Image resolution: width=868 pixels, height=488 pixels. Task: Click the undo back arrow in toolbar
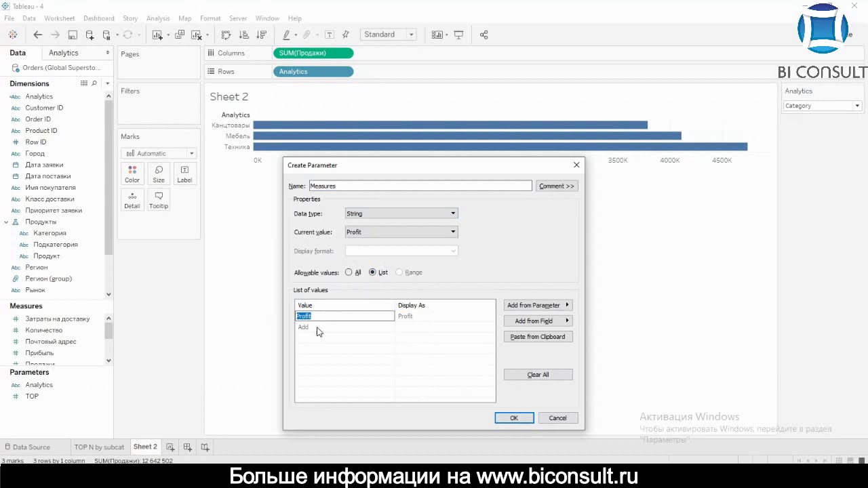(38, 35)
